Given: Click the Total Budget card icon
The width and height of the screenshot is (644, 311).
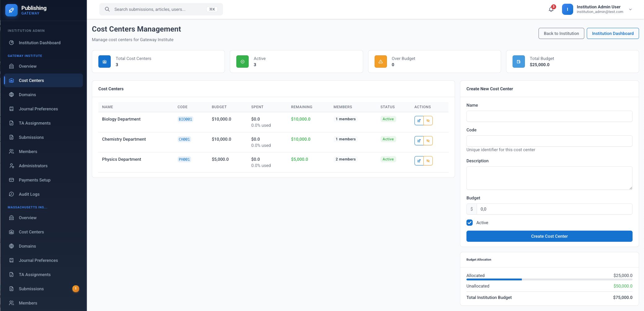Looking at the screenshot, I should point(518,62).
